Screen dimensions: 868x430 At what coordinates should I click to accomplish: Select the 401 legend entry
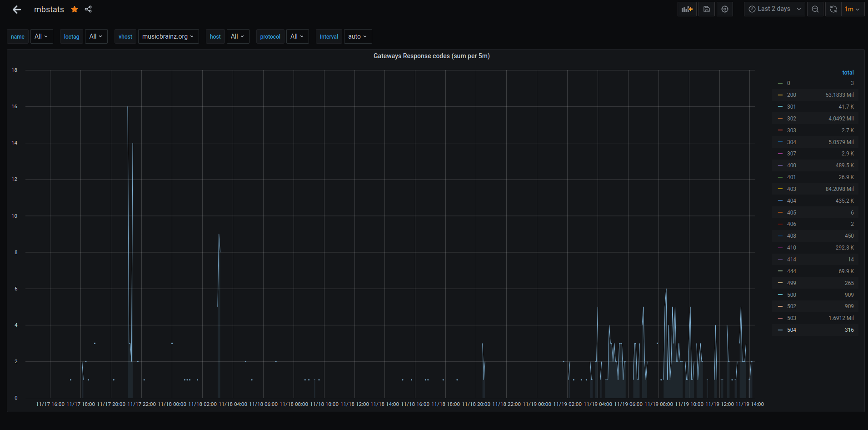(791, 177)
